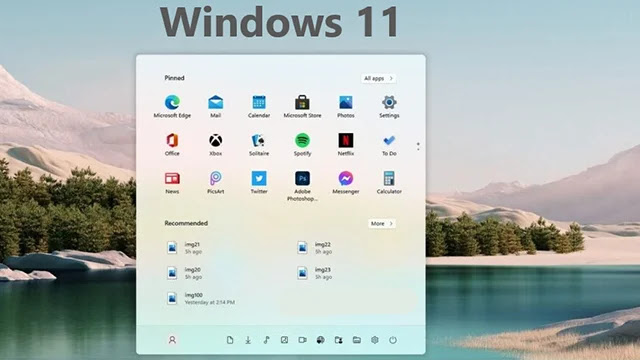Open the To Do app
The image size is (640, 360).
point(389,144)
